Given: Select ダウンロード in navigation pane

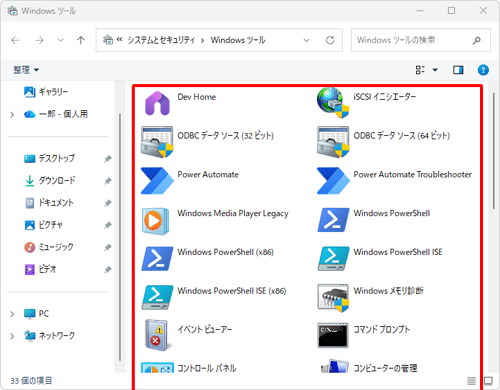Looking at the screenshot, I should (x=50, y=181).
